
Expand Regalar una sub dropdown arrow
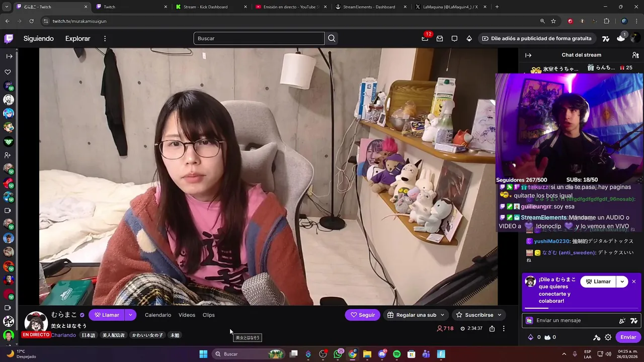pos(442,315)
